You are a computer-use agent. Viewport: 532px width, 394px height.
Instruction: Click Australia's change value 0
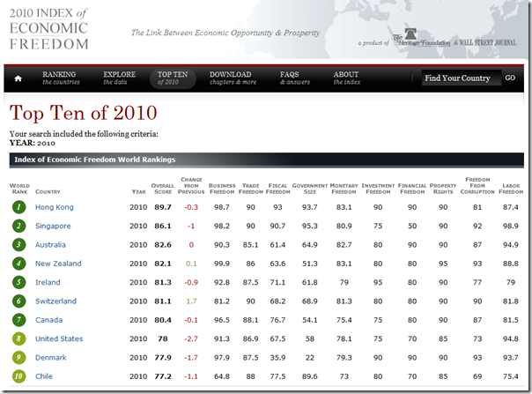click(191, 245)
